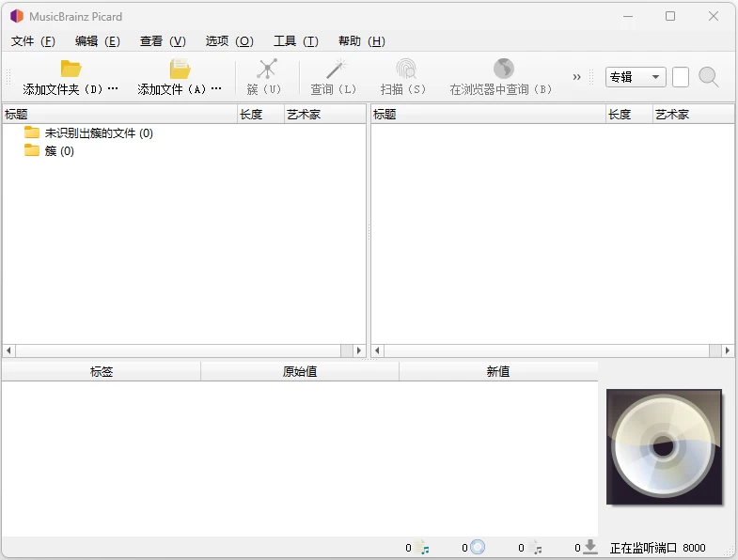Toggle the checkbox next to the 专辑 dropdown
Screen dimensions: 738x560
click(681, 77)
